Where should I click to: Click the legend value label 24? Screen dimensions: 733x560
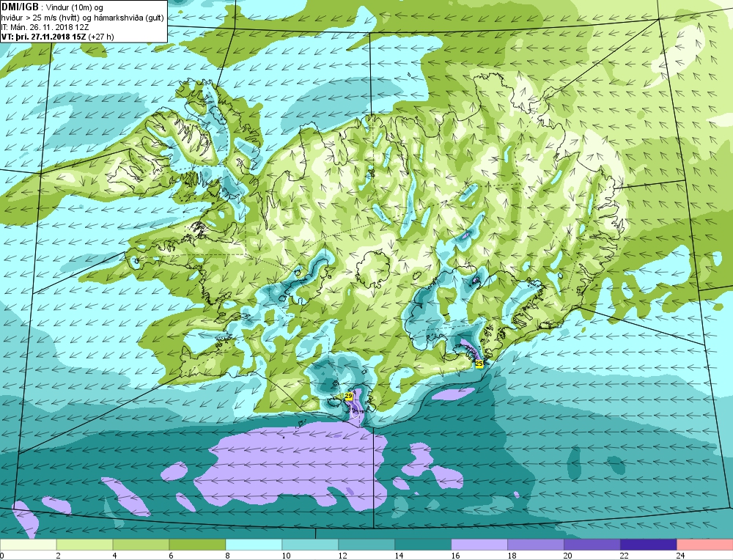pos(681,556)
